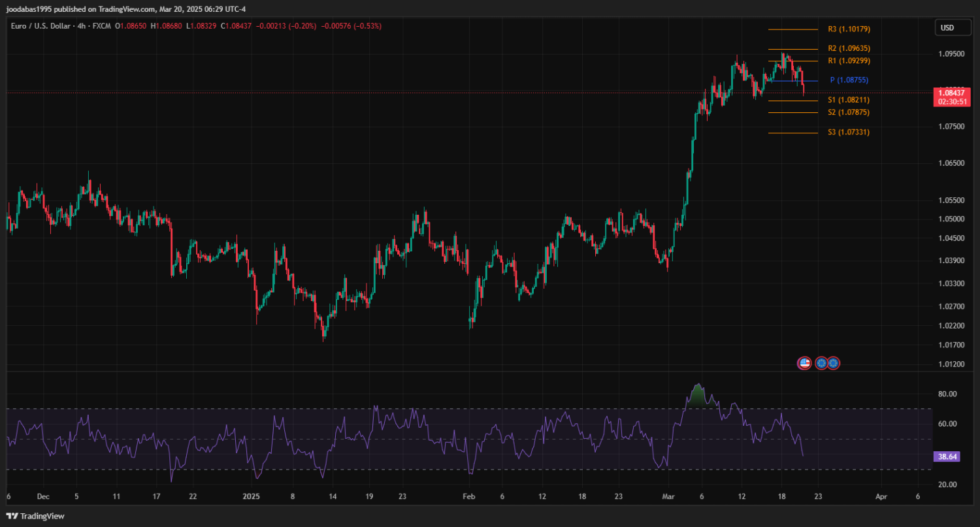Click the 2025 marker on the time axis

(x=252, y=496)
